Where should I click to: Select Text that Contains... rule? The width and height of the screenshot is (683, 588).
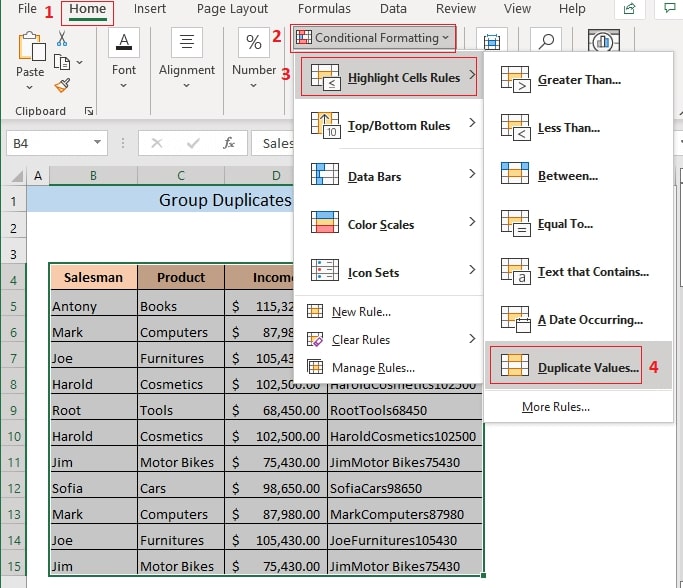pyautogui.click(x=578, y=272)
